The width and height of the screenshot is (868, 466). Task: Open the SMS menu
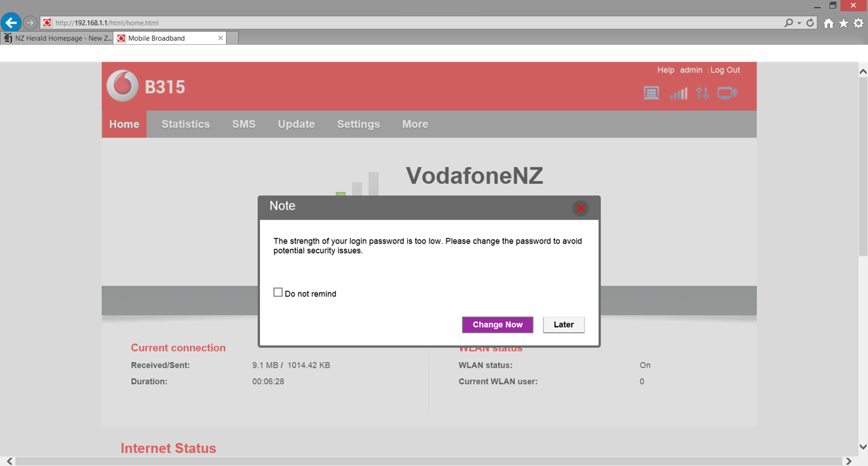pyautogui.click(x=244, y=124)
